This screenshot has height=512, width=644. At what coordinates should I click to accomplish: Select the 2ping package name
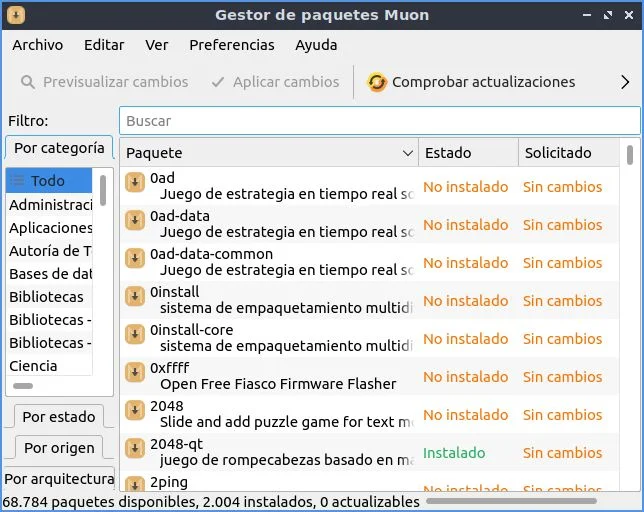(x=169, y=482)
